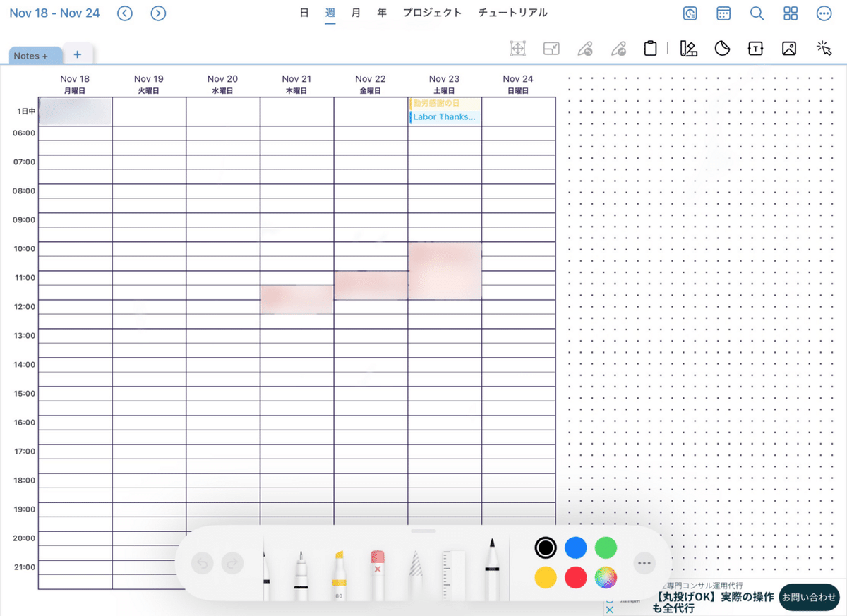Switch to the 年 year view

pyautogui.click(x=382, y=13)
